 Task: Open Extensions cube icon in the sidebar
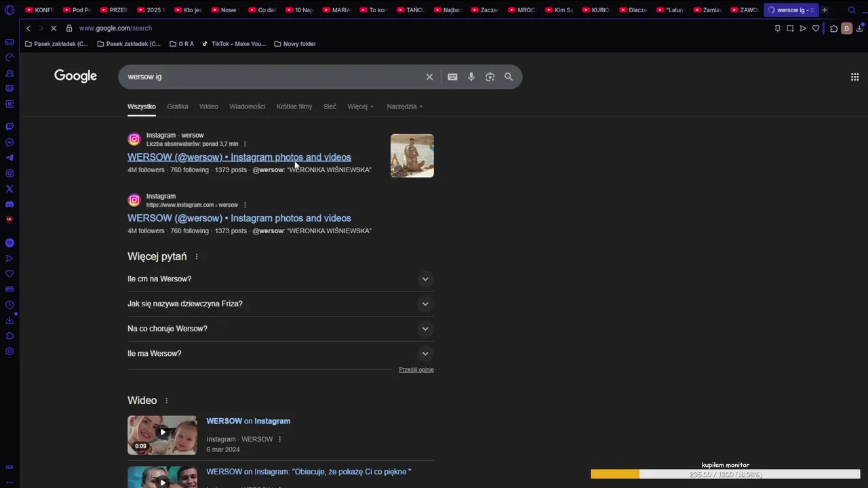point(9,336)
